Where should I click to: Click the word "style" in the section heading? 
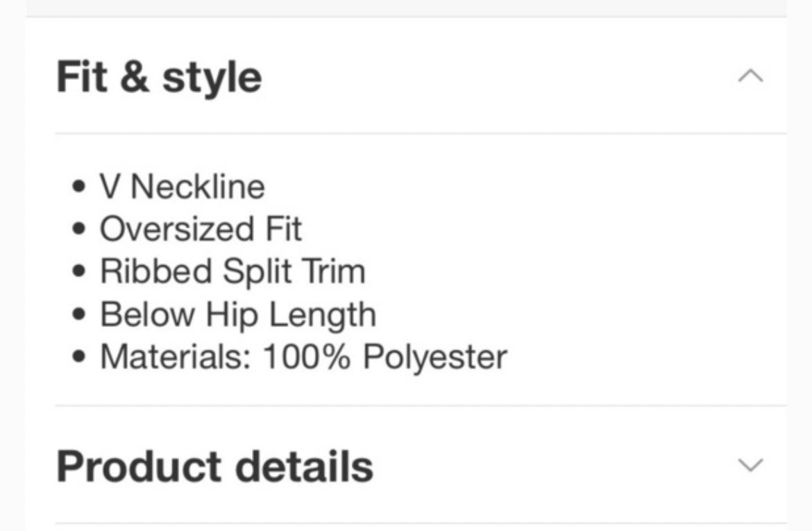pos(212,78)
